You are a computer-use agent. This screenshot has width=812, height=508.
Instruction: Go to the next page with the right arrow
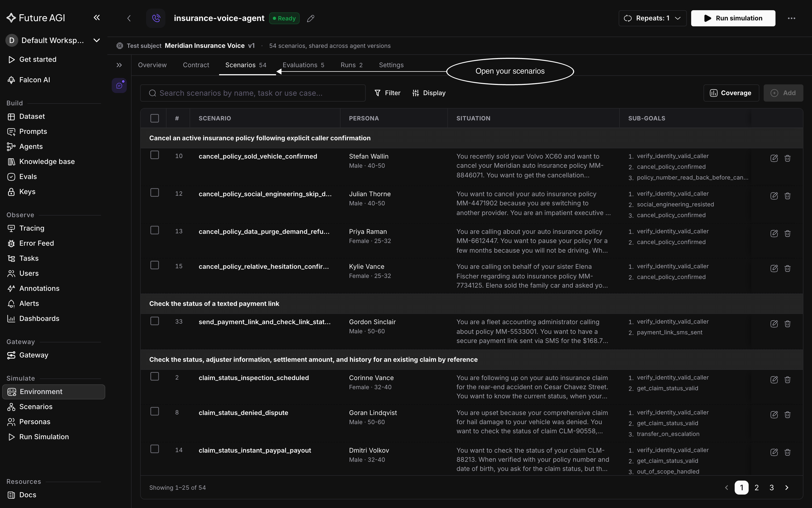787,488
